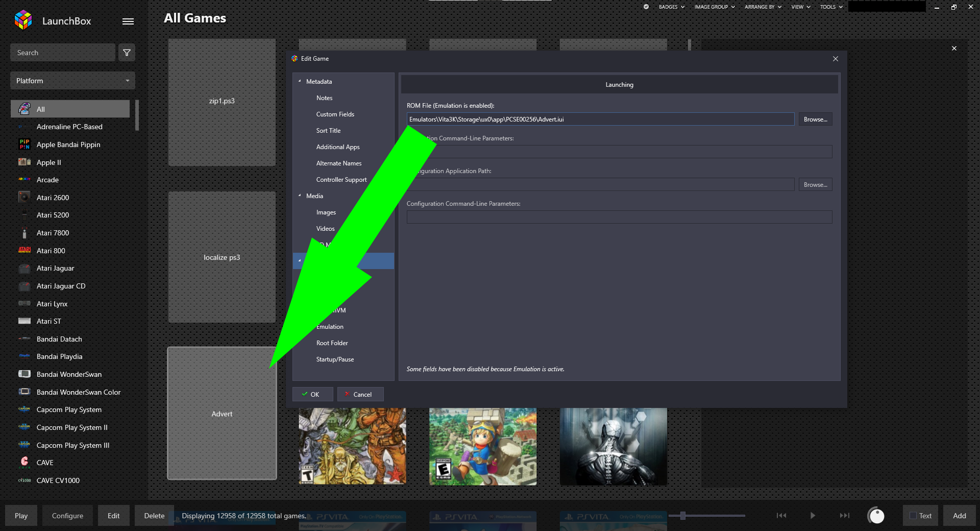The height and width of the screenshot is (531, 980).
Task: Select the Capcom Play System icon
Action: click(24, 409)
